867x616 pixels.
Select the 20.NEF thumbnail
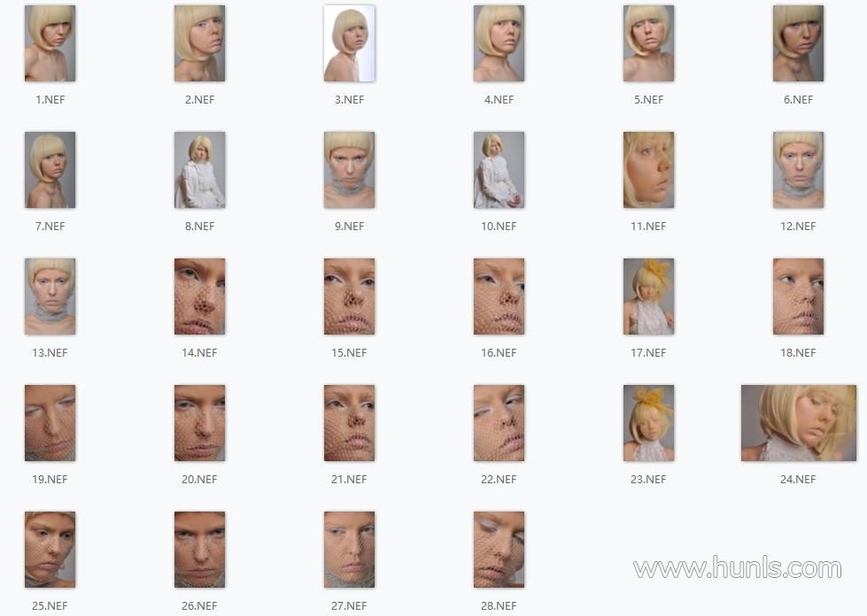199,423
